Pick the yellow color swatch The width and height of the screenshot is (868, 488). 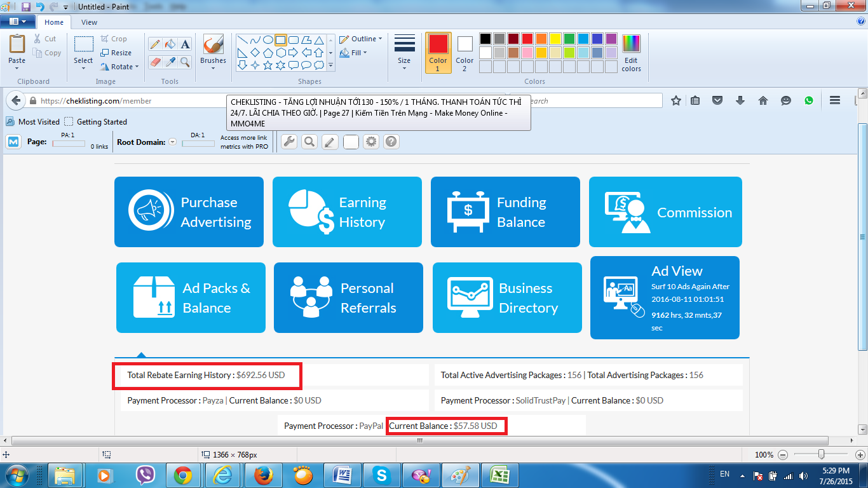[x=555, y=39]
